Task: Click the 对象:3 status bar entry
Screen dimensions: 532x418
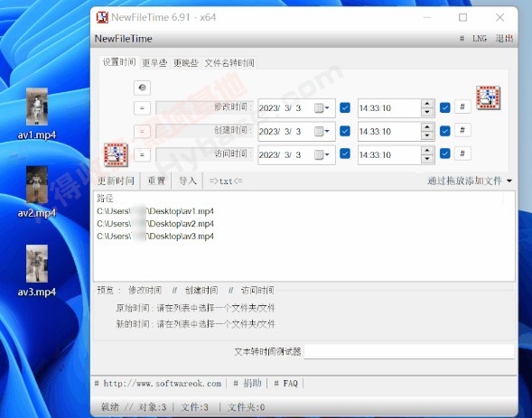Action: 153,407
